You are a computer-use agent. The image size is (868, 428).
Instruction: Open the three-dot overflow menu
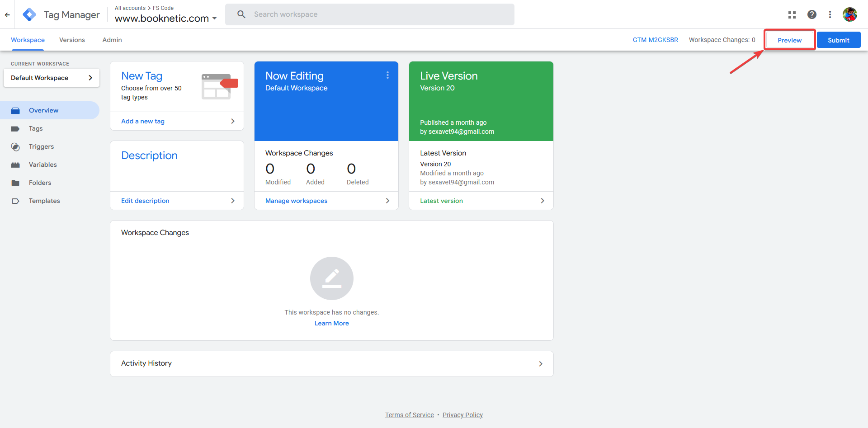click(830, 14)
